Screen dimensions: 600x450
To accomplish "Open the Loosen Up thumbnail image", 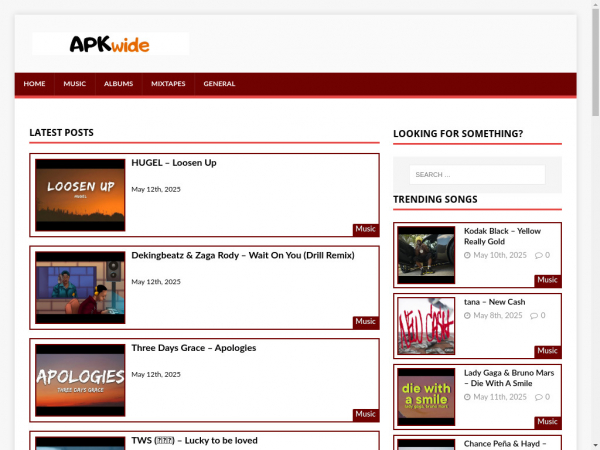I will coord(80,195).
